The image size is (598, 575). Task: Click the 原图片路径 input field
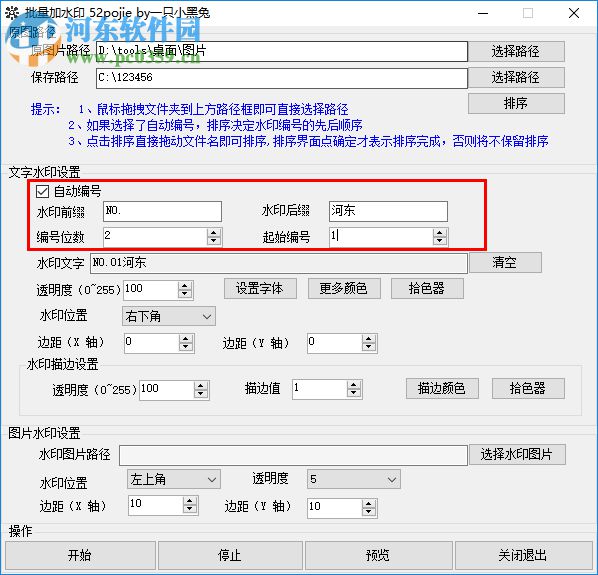click(281, 51)
